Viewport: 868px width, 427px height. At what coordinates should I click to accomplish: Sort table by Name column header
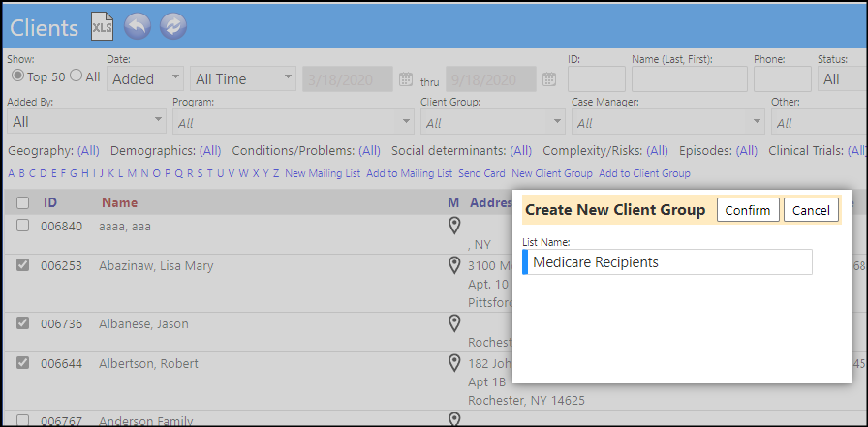click(119, 203)
